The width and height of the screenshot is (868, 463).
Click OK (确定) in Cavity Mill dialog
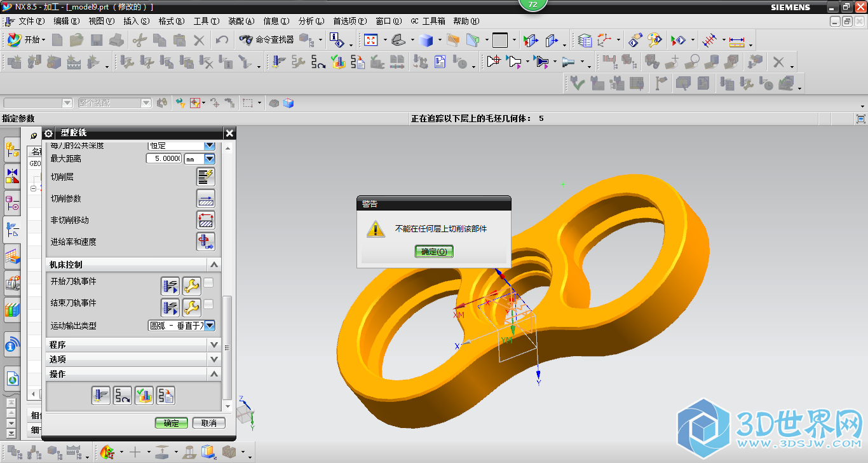(x=172, y=423)
